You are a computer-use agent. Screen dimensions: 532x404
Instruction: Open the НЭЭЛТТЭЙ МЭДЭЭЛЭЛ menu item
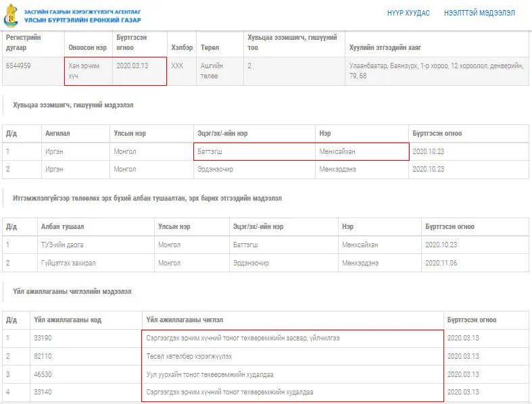tap(479, 13)
